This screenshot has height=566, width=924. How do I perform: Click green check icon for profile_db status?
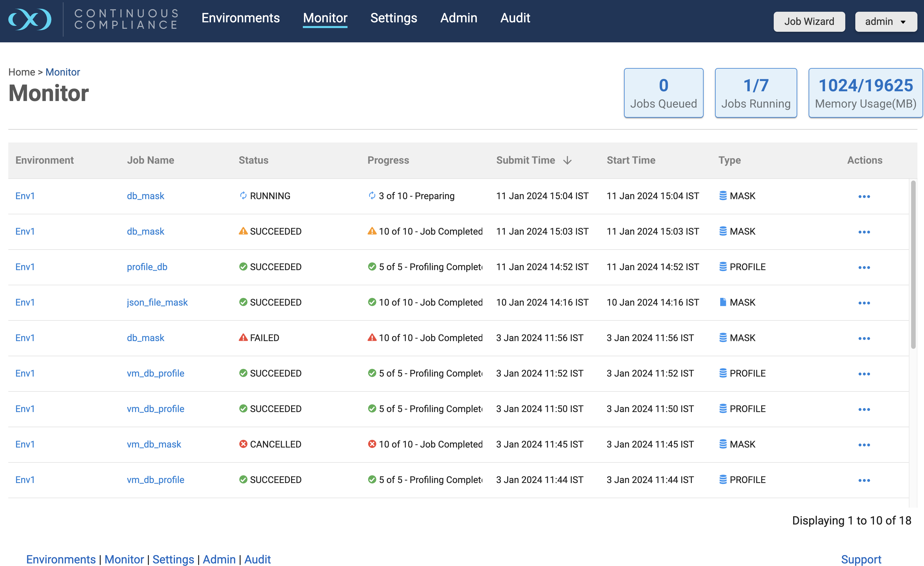pyautogui.click(x=243, y=266)
